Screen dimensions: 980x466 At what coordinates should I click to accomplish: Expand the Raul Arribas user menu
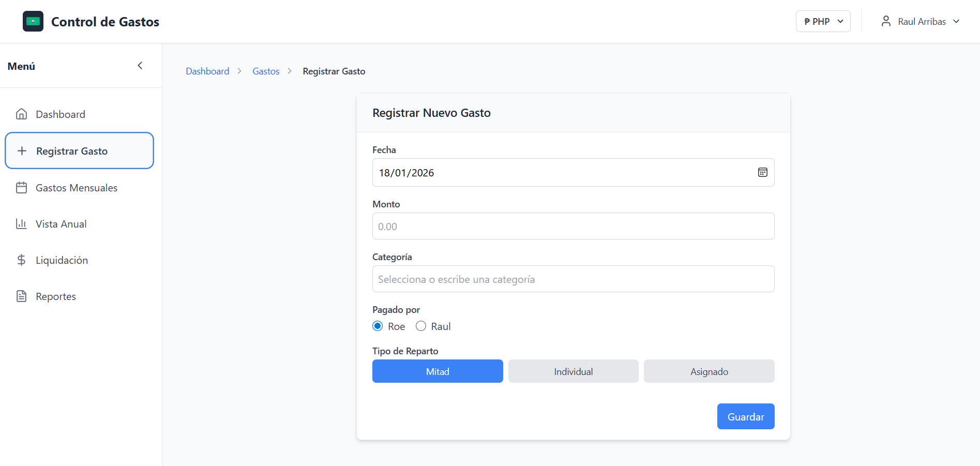point(920,21)
